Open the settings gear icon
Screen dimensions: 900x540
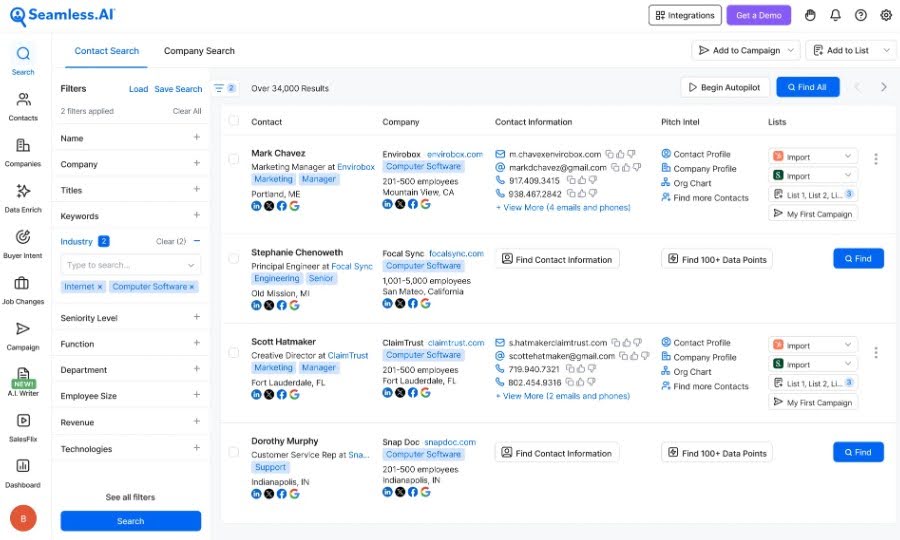tap(886, 15)
